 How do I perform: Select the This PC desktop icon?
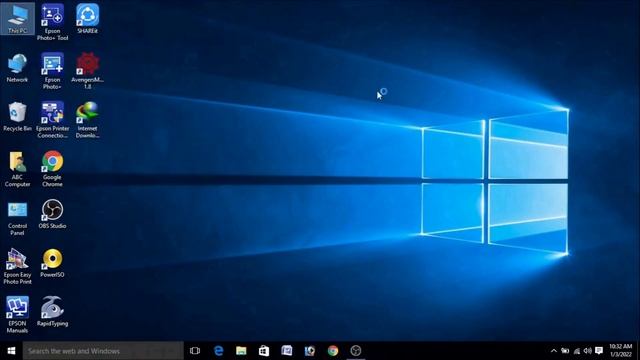click(17, 19)
